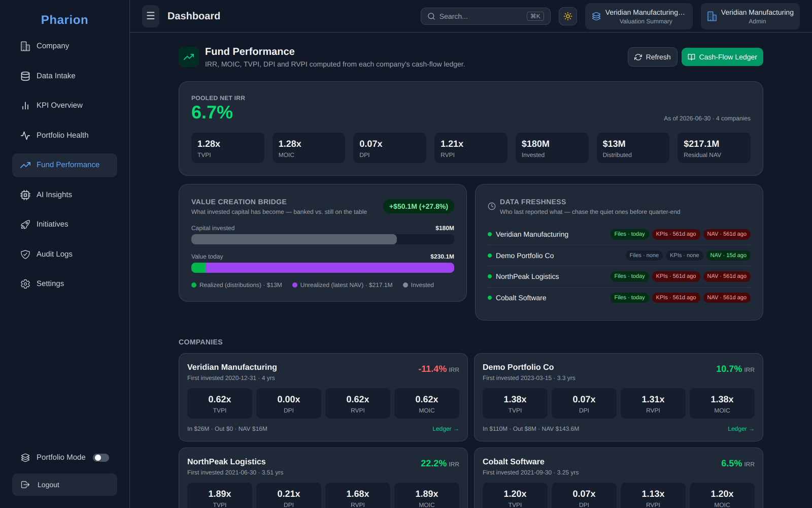Screen dimensions: 812x508
Task: Click the NorthPeak Logistics company card title
Action: tap(226, 461)
